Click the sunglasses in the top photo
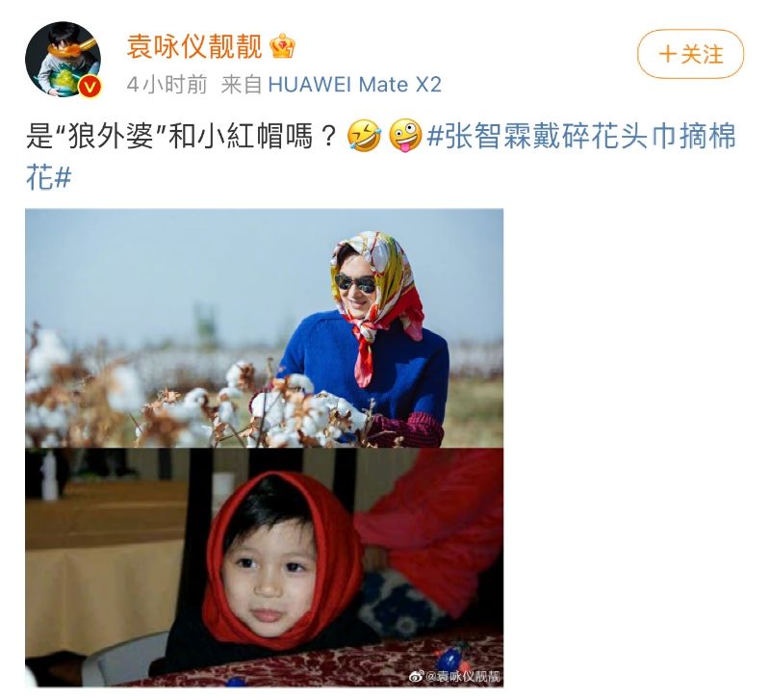 (x=355, y=283)
